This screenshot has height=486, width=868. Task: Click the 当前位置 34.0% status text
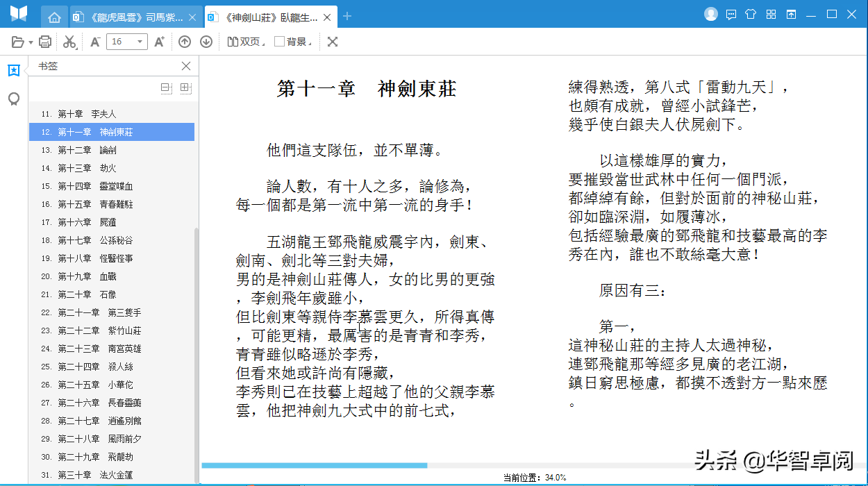[x=535, y=478]
